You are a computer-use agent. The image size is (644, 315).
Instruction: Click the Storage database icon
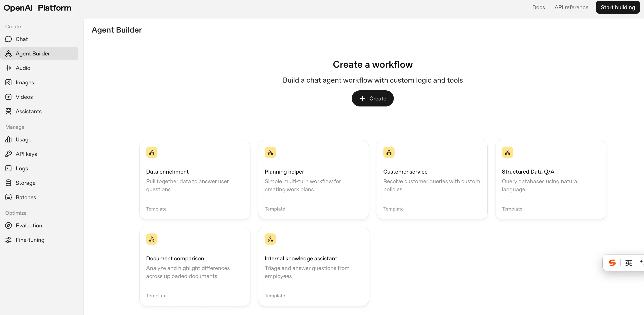click(8, 183)
